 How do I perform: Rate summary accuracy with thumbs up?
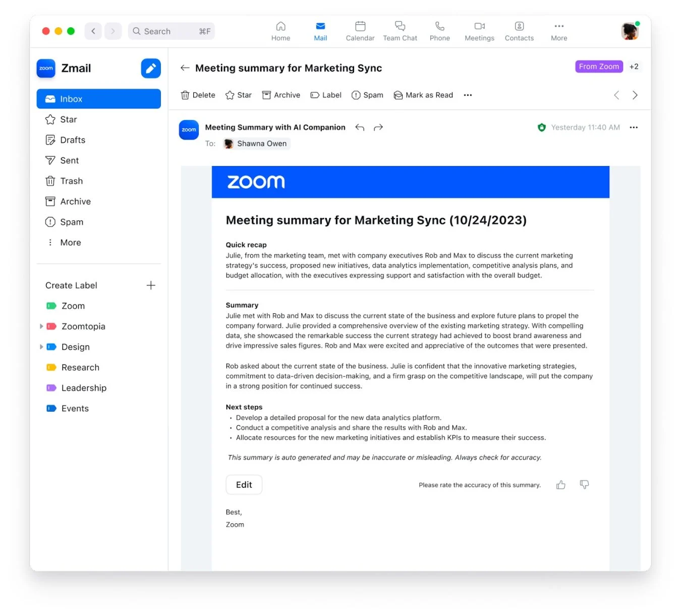point(560,484)
